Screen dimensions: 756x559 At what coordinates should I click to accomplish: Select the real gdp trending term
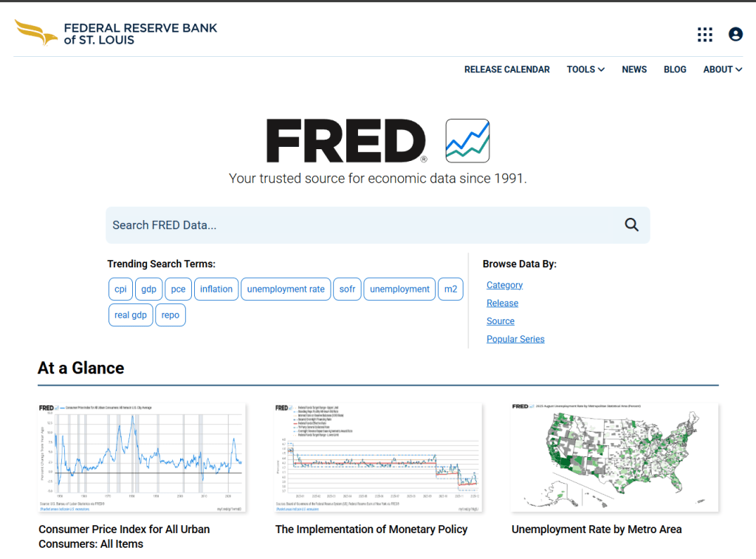tap(131, 315)
